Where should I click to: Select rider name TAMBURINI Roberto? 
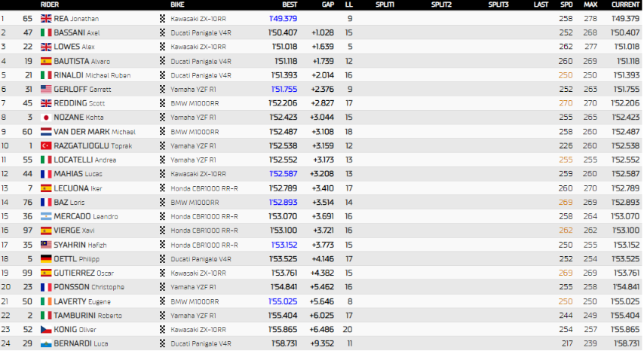[x=88, y=316]
